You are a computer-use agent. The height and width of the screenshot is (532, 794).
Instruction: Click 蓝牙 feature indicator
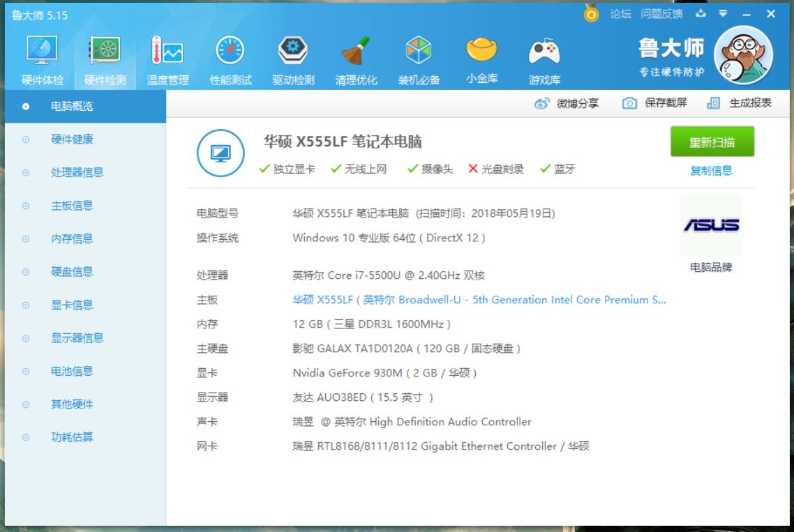click(x=557, y=169)
